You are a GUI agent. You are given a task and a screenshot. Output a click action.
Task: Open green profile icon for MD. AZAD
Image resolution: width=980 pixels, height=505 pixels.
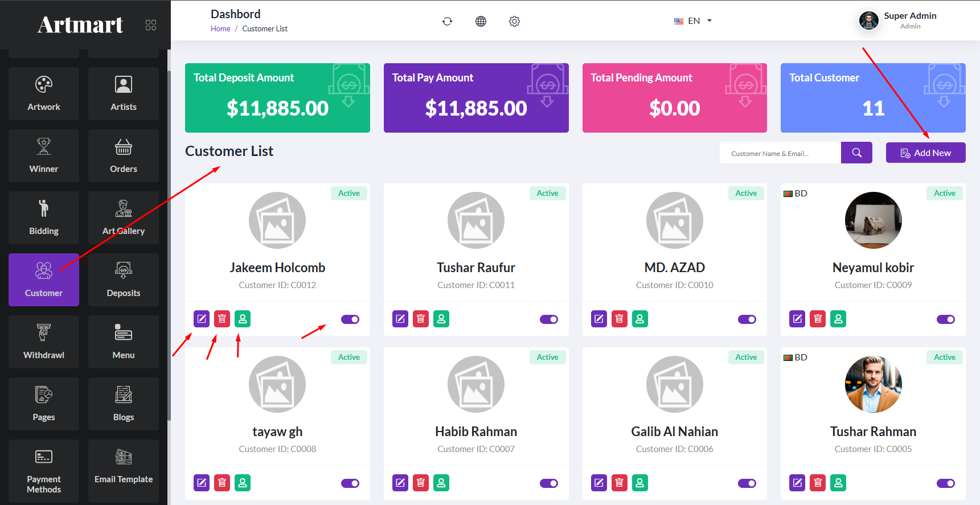(639, 319)
